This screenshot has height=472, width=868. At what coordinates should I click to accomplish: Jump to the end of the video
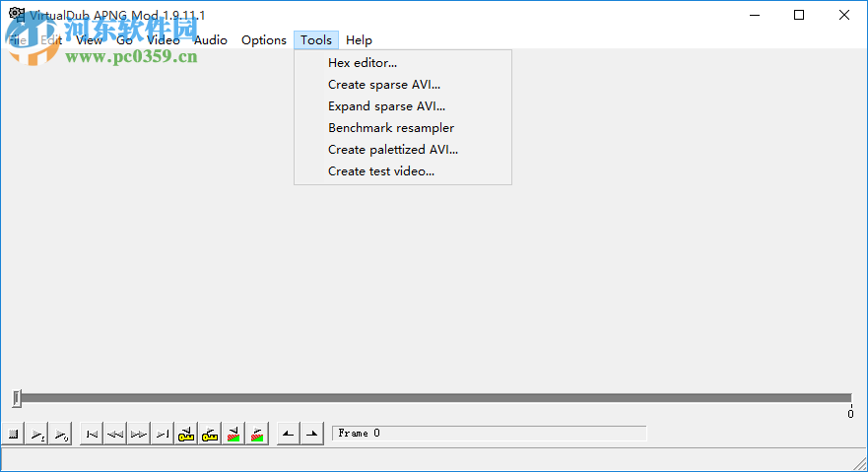(163, 434)
